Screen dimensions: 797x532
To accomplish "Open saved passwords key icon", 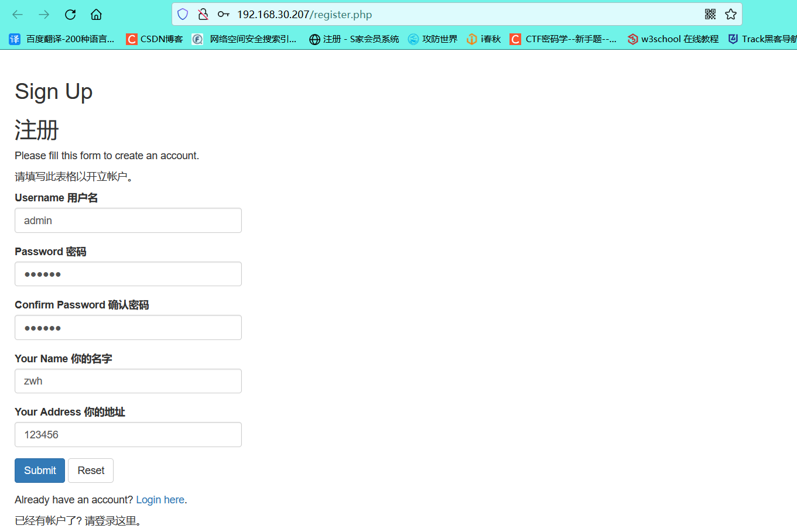I will [223, 14].
